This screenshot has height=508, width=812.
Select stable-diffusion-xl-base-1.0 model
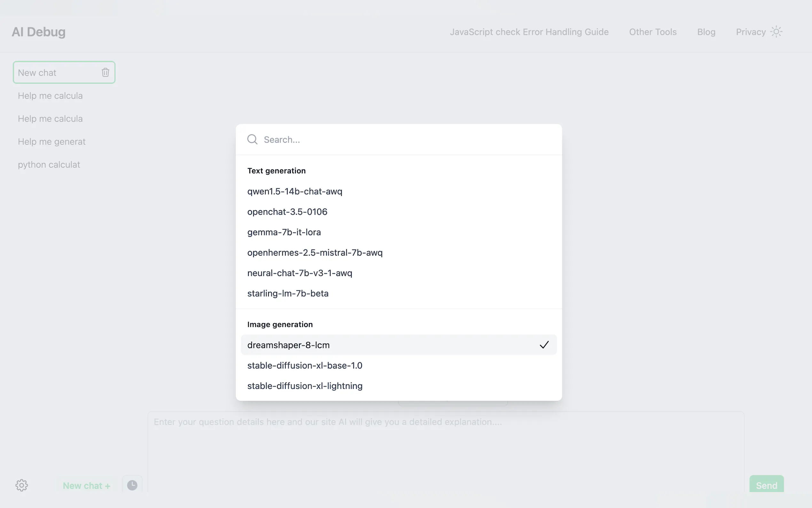point(305,366)
